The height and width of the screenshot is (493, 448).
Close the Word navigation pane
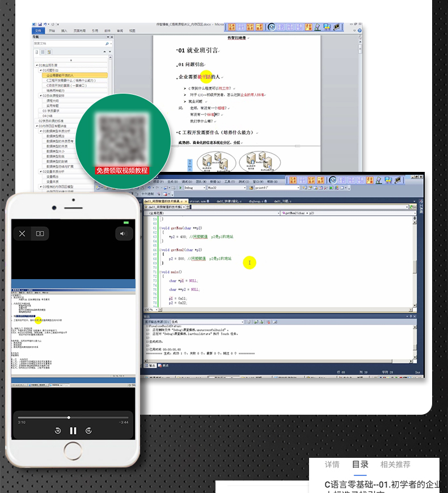(x=112, y=37)
